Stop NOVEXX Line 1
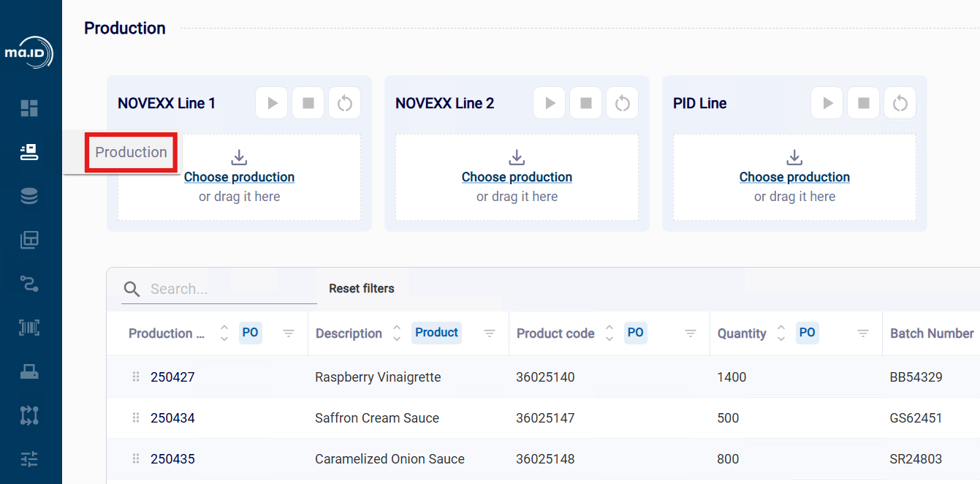 point(308,103)
